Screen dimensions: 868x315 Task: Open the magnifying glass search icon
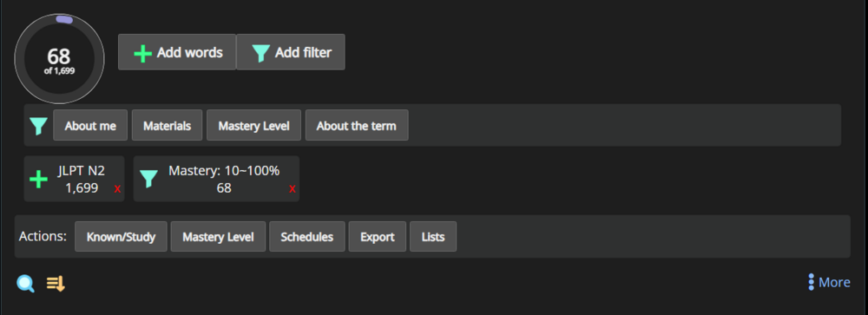(x=25, y=284)
